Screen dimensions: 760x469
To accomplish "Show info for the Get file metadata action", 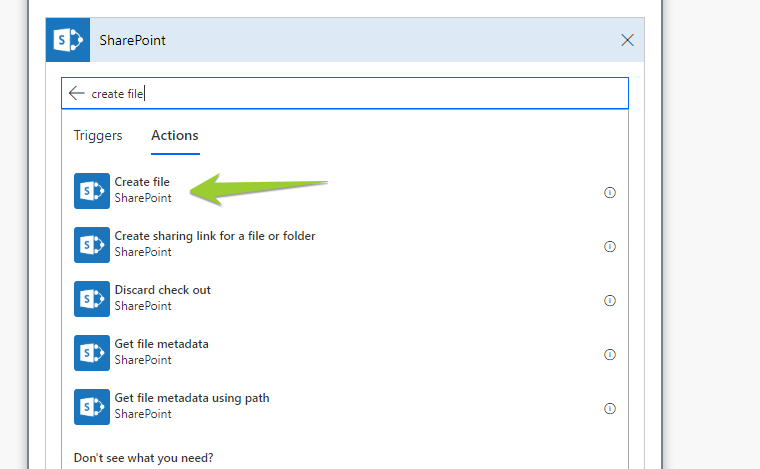I will (x=610, y=354).
